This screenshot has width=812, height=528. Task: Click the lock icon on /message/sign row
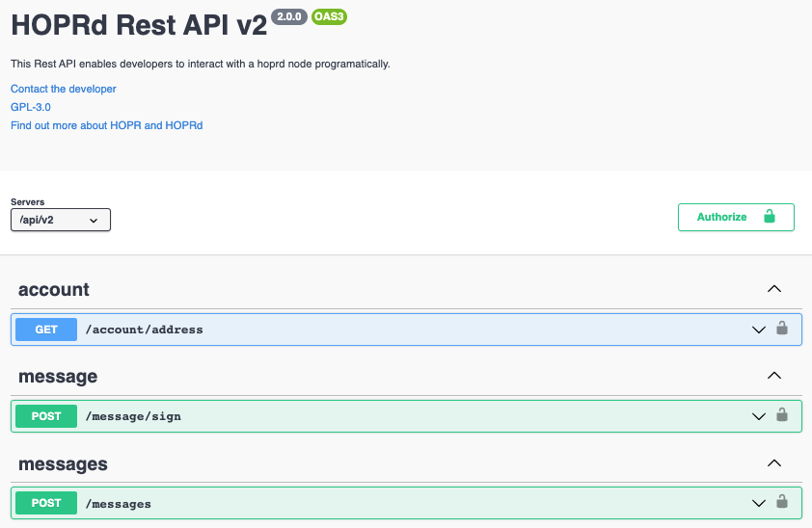point(781,414)
